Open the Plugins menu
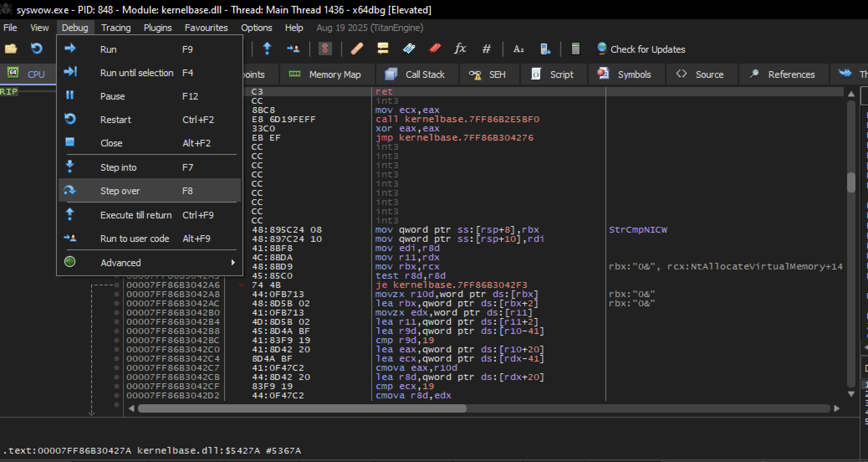 coord(158,28)
